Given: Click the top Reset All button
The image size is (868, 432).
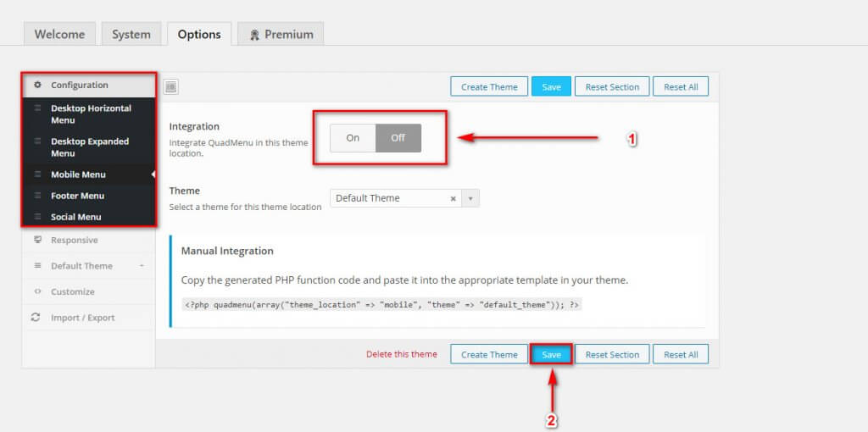Looking at the screenshot, I should click(x=681, y=87).
